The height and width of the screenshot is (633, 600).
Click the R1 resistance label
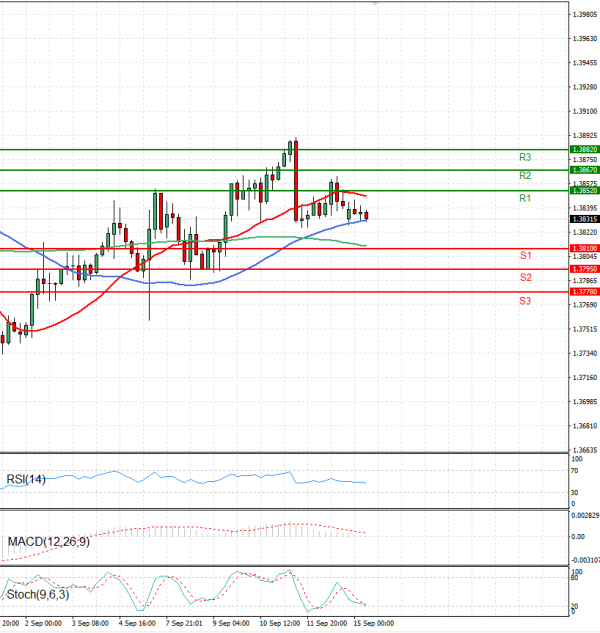coord(525,198)
